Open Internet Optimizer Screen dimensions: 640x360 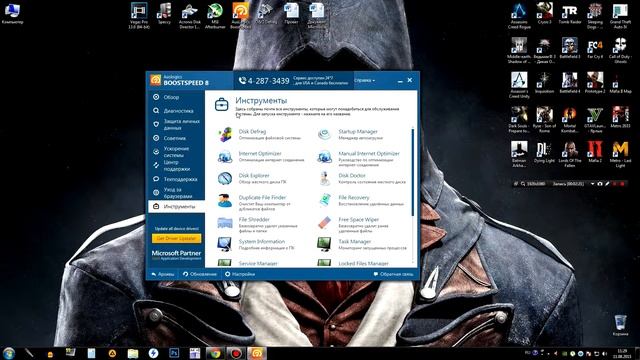click(x=260, y=153)
